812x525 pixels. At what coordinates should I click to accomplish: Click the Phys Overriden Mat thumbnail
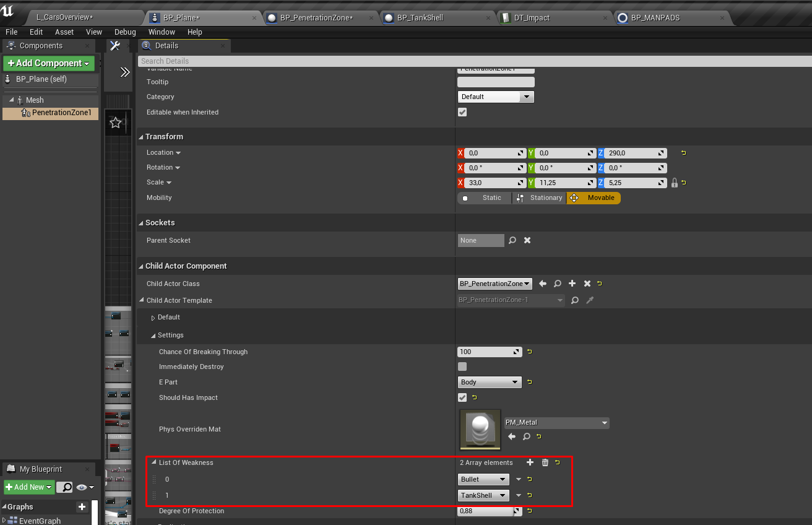point(480,430)
